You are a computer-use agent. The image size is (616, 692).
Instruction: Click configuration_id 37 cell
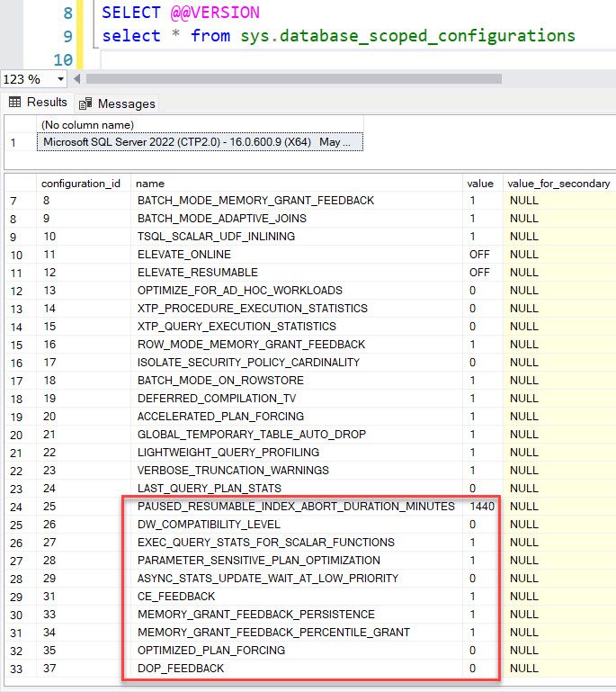coord(84,669)
